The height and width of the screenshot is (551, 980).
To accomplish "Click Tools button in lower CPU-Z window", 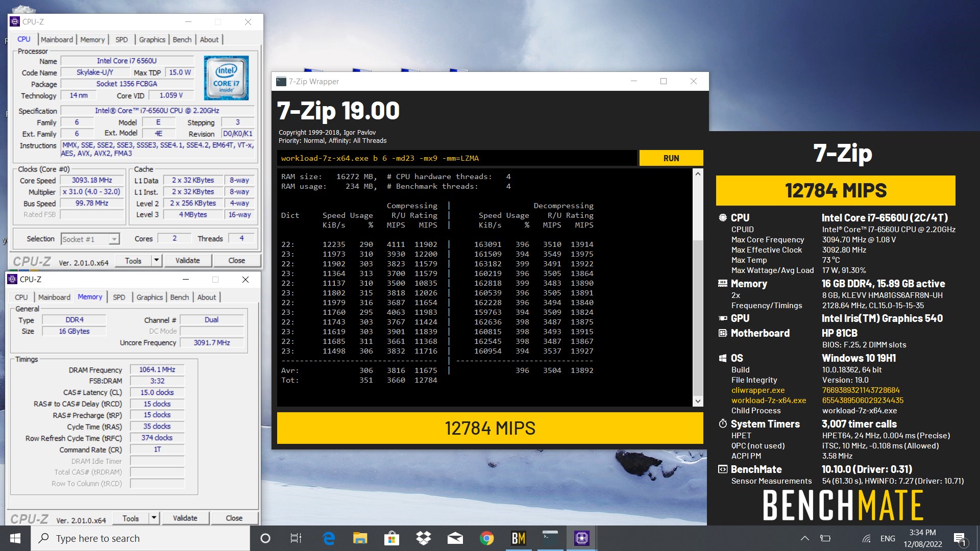I will tap(131, 518).
